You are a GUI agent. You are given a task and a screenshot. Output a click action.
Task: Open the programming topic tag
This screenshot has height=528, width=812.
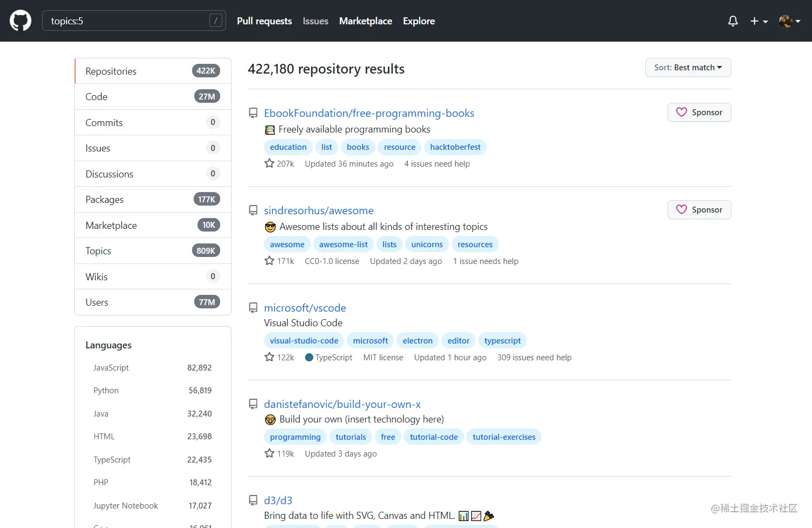tap(295, 437)
